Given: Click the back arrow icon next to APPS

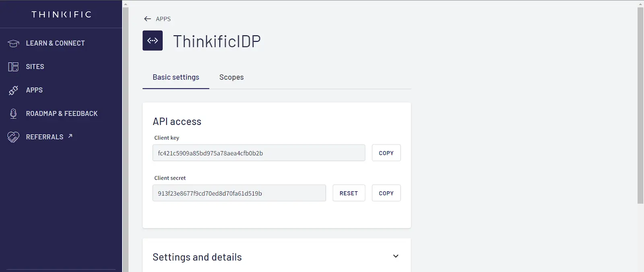Looking at the screenshot, I should [x=147, y=19].
